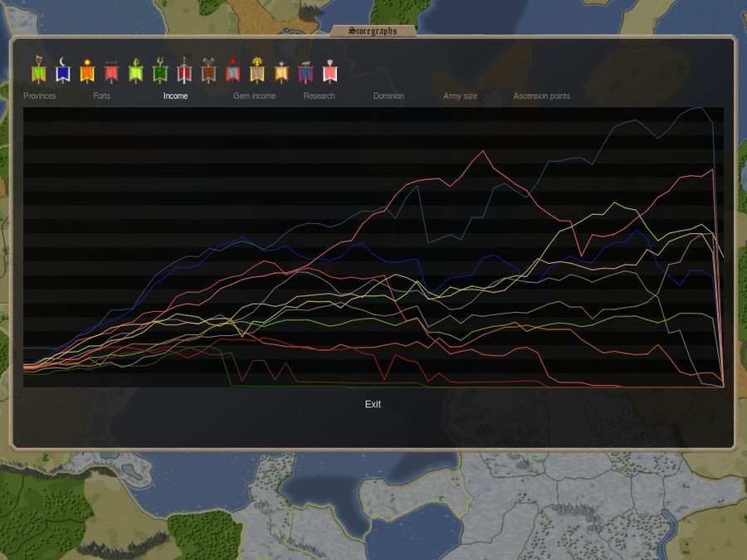Select the orange flag topped with a sun
The width and height of the screenshot is (747, 560).
point(87,71)
